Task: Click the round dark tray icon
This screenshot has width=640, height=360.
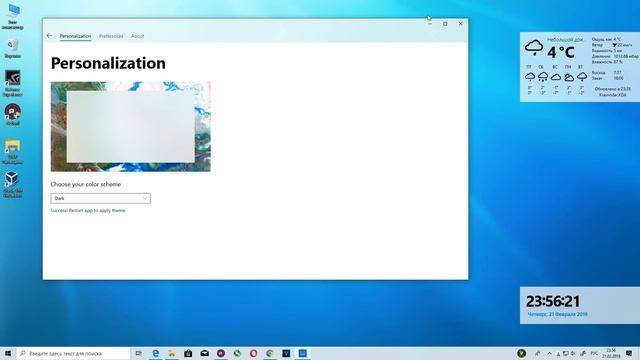Action: pyautogui.click(x=522, y=353)
